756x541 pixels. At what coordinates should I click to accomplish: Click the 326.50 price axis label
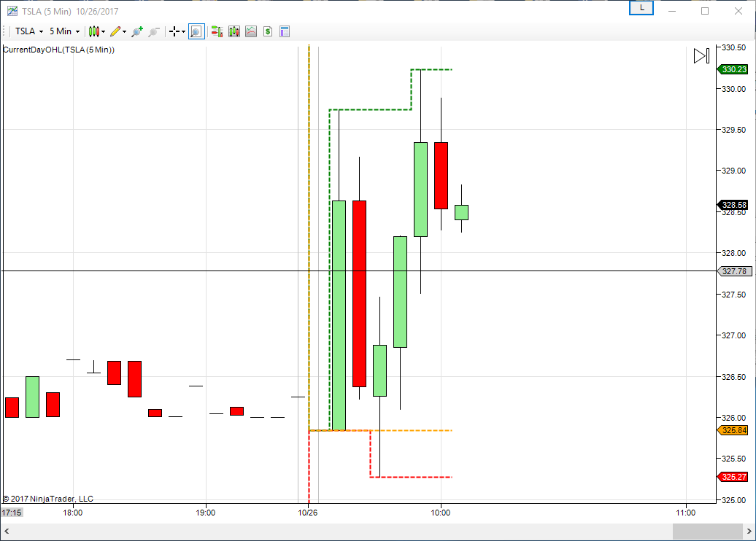733,377
